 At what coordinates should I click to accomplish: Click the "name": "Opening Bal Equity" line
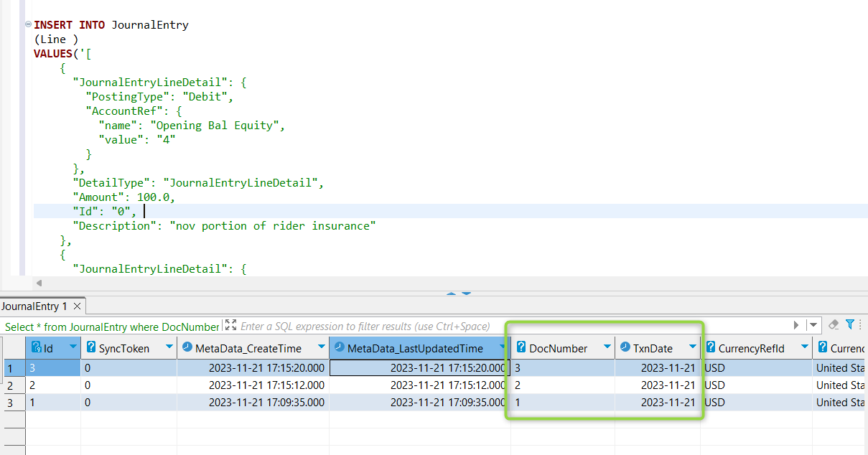(x=192, y=125)
